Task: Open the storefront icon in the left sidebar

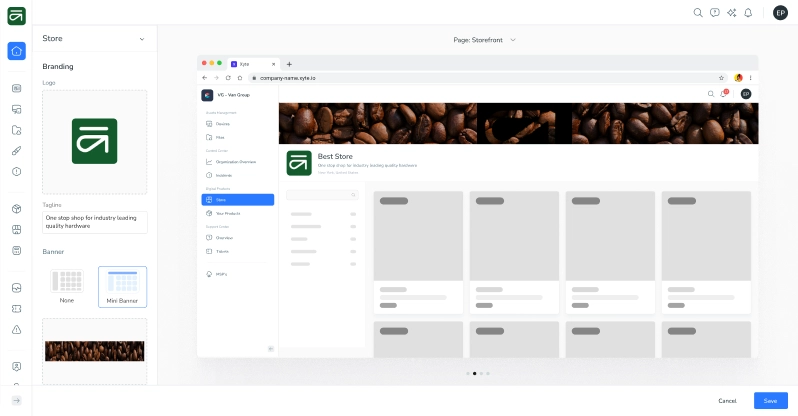Action: (16, 230)
